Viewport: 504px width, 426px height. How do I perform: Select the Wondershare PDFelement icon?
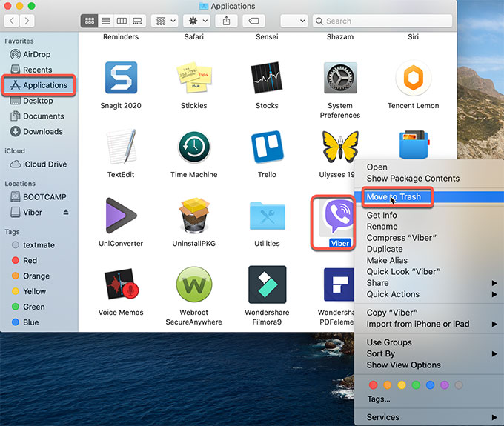[339, 284]
